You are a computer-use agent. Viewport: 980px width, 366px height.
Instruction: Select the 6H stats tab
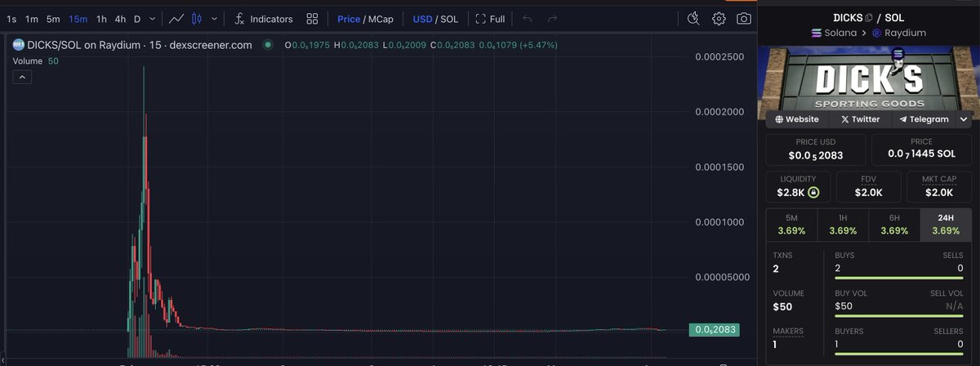pos(894,225)
